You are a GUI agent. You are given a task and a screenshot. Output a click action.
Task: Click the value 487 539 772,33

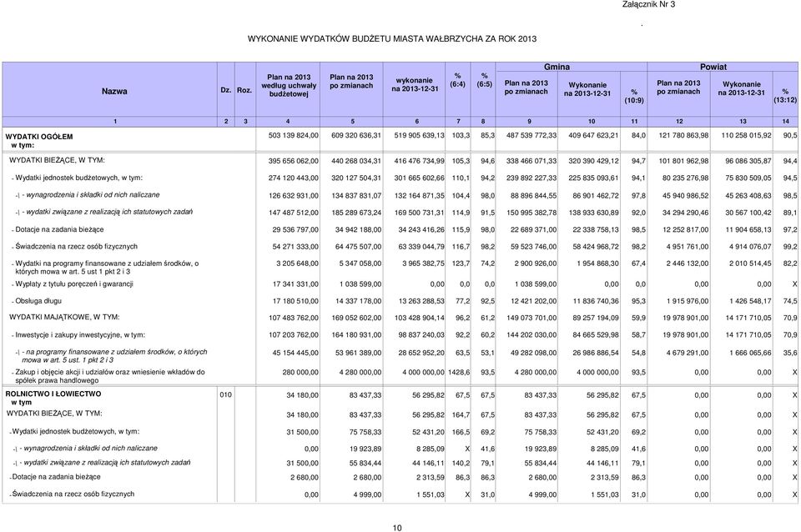(x=531, y=136)
